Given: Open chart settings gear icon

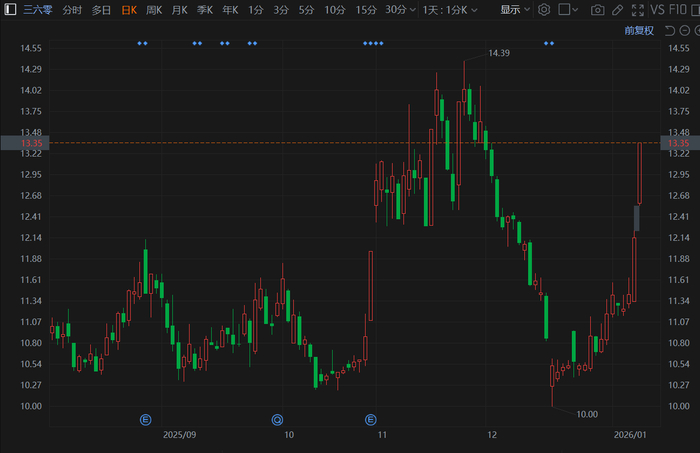Looking at the screenshot, I should [544, 10].
